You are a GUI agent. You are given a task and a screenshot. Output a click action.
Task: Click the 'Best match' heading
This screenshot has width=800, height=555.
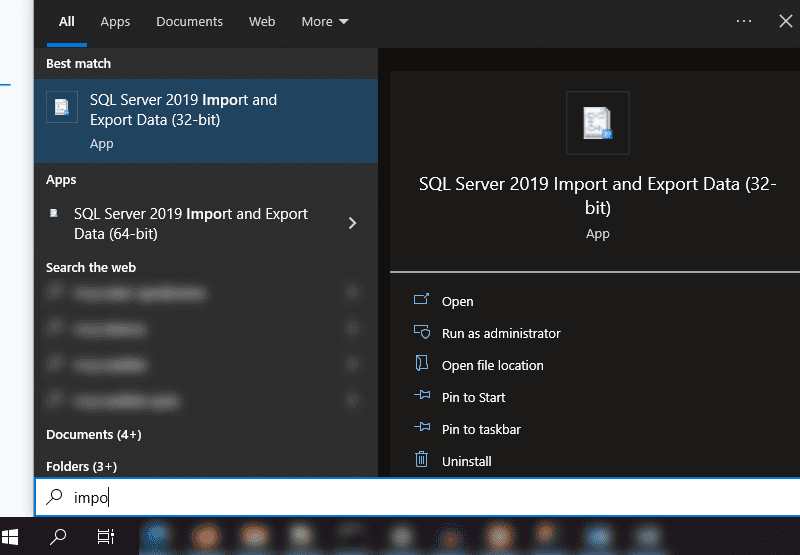pyautogui.click(x=79, y=64)
